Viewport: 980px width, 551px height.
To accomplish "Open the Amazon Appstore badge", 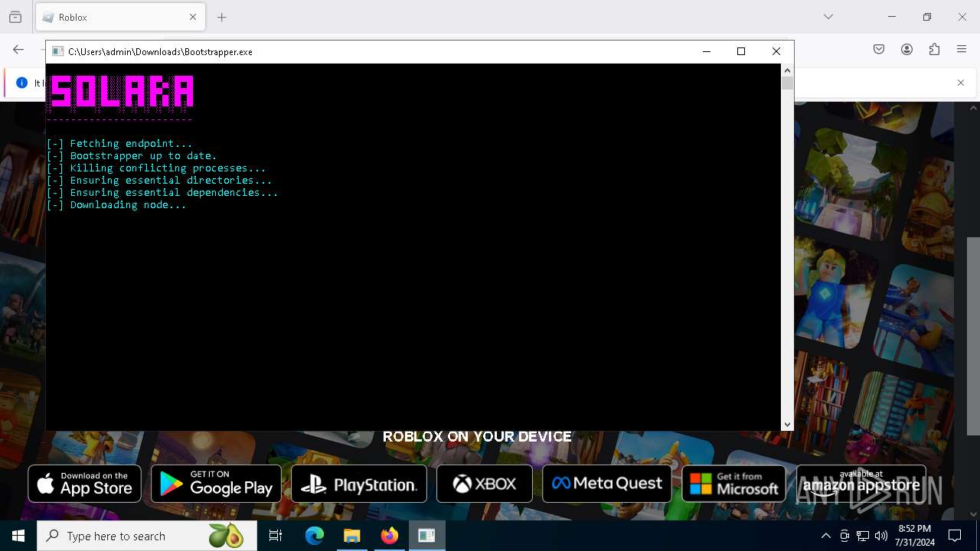I will coord(861,484).
